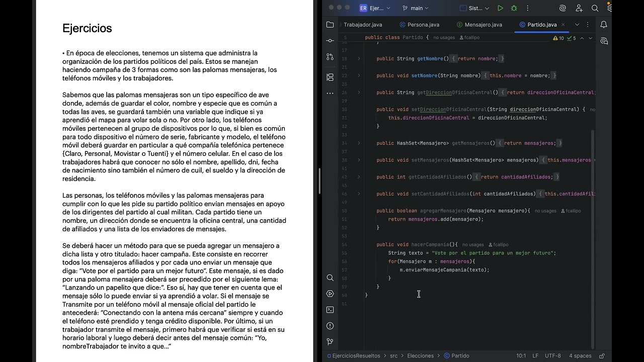Click the folded '{ return nombre; }' block

(477, 59)
